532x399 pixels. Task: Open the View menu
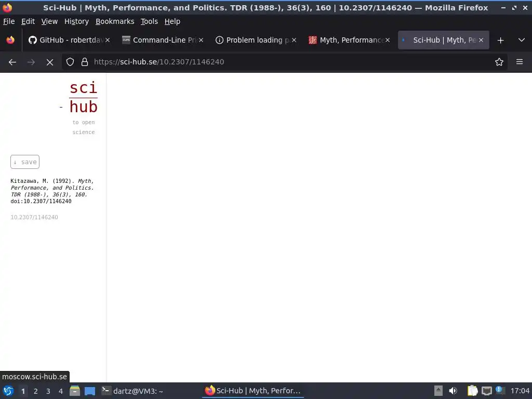coord(49,21)
